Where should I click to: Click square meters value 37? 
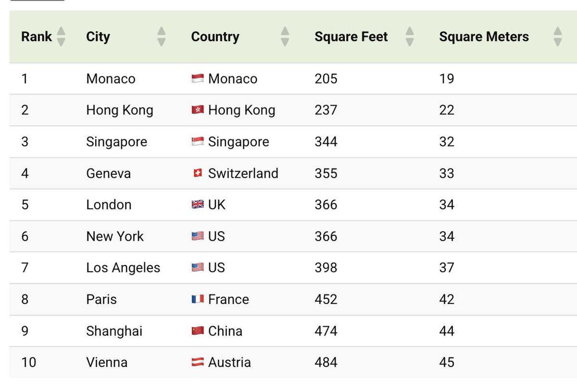click(447, 268)
